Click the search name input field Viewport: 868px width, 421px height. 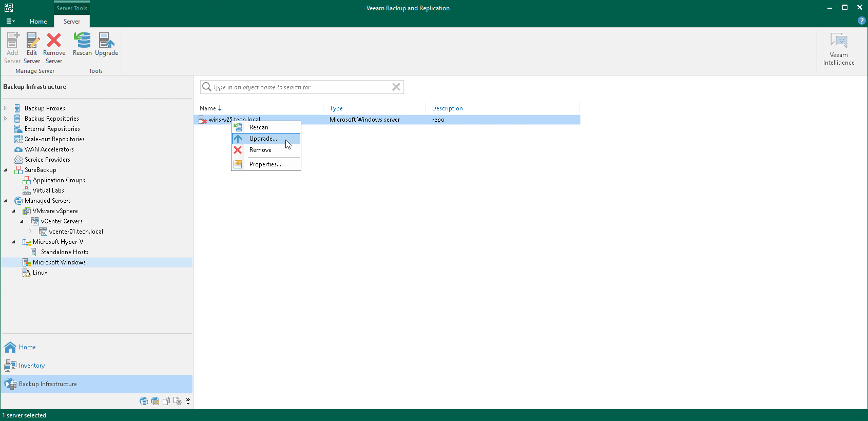click(301, 87)
